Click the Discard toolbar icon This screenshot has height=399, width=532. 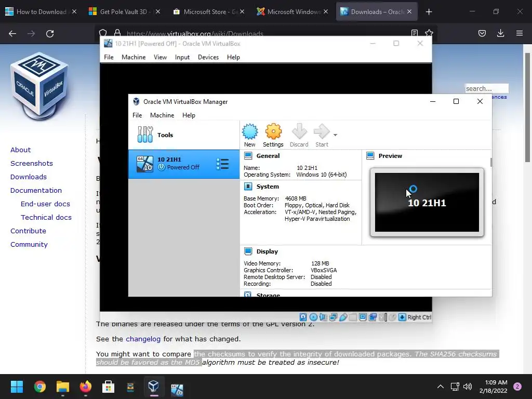(299, 135)
